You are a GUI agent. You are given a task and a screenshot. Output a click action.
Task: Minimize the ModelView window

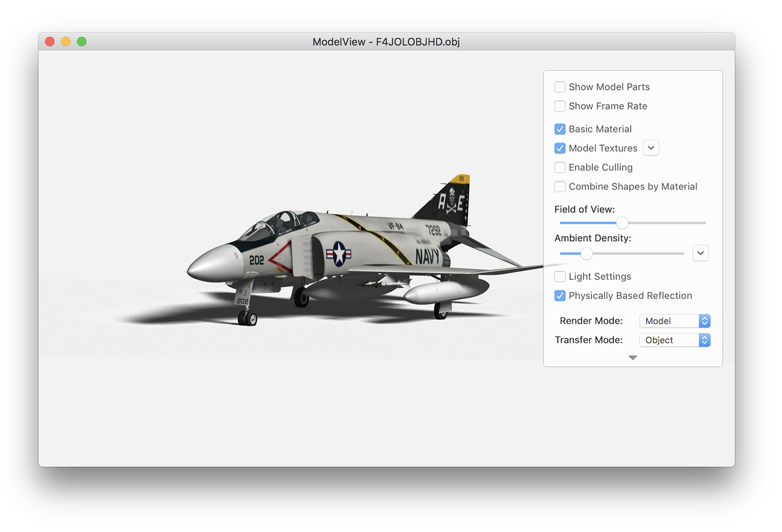[66, 41]
